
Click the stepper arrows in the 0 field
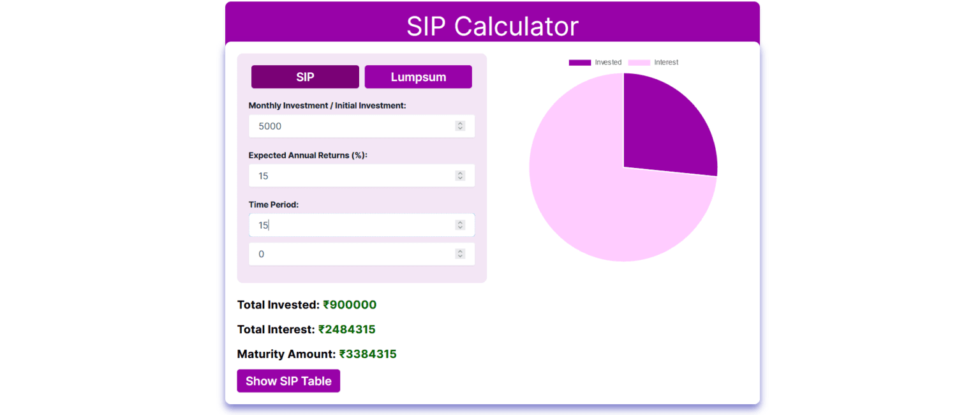coord(460,254)
